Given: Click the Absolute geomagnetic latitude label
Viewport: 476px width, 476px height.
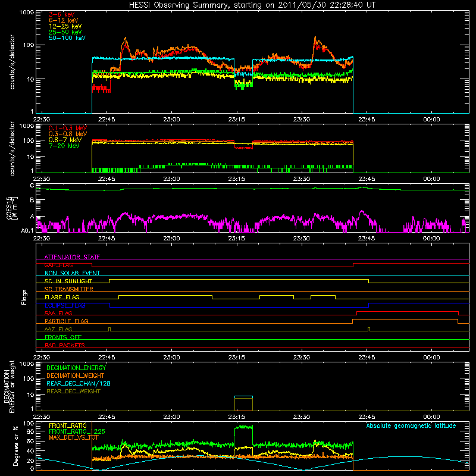Looking at the screenshot, I should coord(411,425).
